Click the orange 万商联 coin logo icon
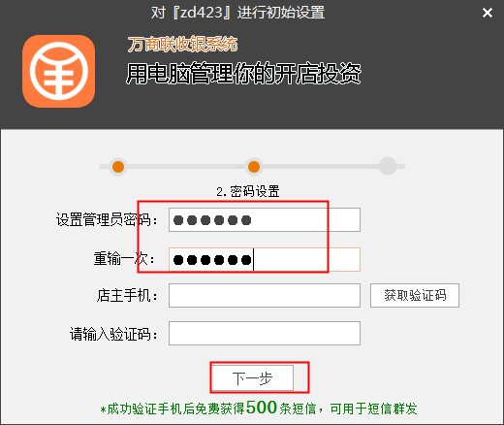This screenshot has width=504, height=425. tap(59, 72)
